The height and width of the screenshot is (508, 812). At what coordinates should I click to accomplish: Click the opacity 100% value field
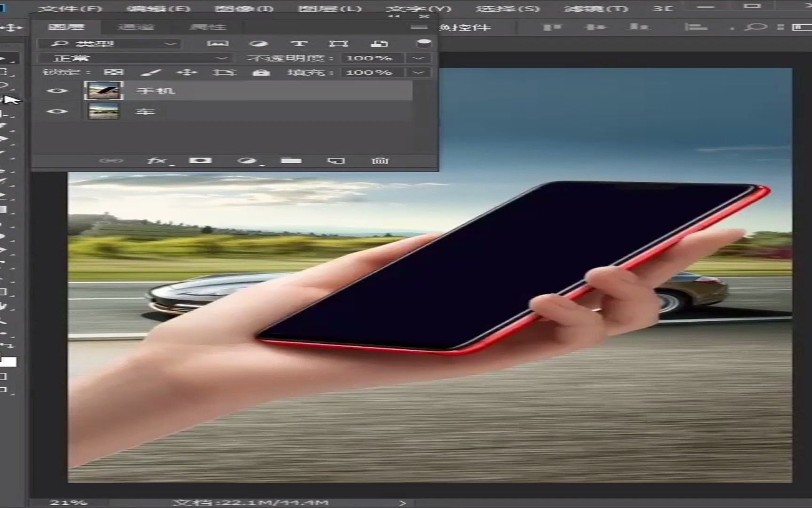[372, 58]
